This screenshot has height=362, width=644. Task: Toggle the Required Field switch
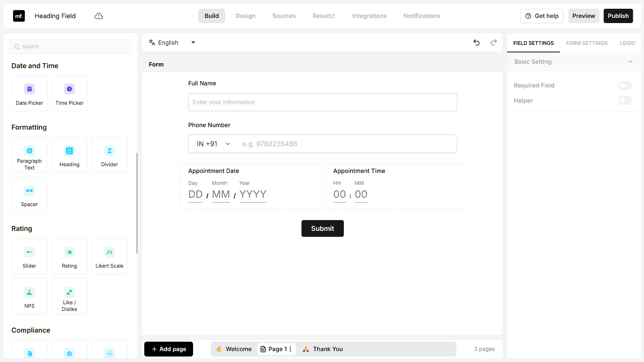(625, 85)
